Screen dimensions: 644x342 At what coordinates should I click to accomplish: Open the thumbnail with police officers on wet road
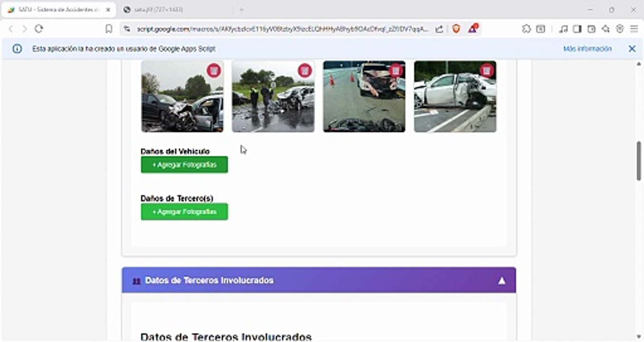pyautogui.click(x=273, y=96)
